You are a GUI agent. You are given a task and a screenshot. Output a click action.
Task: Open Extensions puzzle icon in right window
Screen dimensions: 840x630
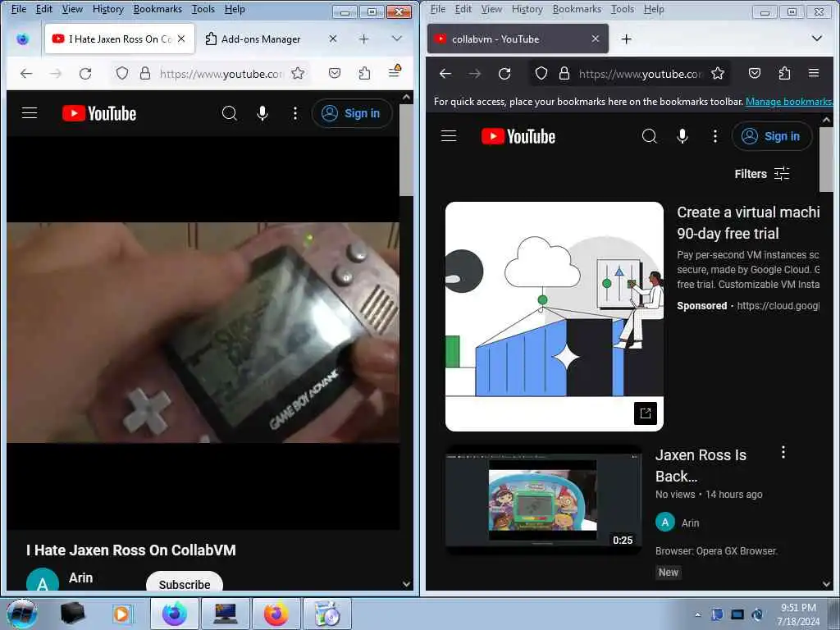pyautogui.click(x=784, y=73)
